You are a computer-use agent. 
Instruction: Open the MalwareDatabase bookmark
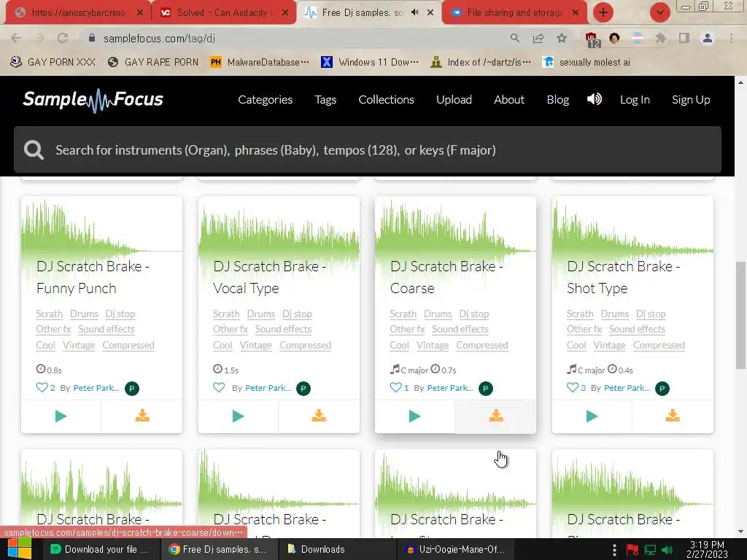[x=260, y=62]
